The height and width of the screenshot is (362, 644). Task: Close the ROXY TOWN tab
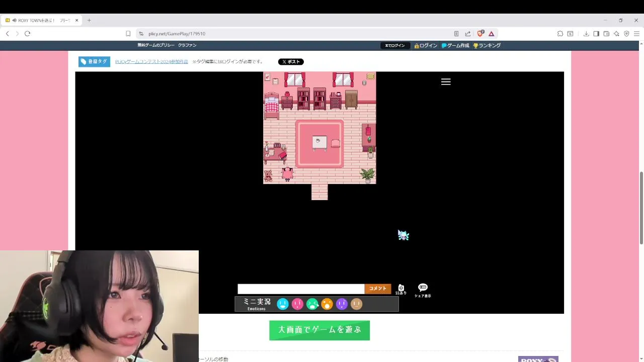point(76,20)
